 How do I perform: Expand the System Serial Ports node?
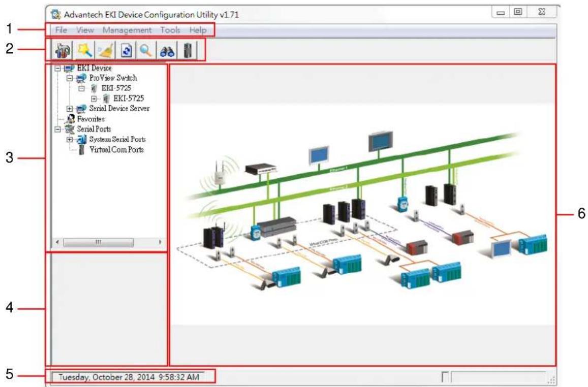tap(70, 139)
